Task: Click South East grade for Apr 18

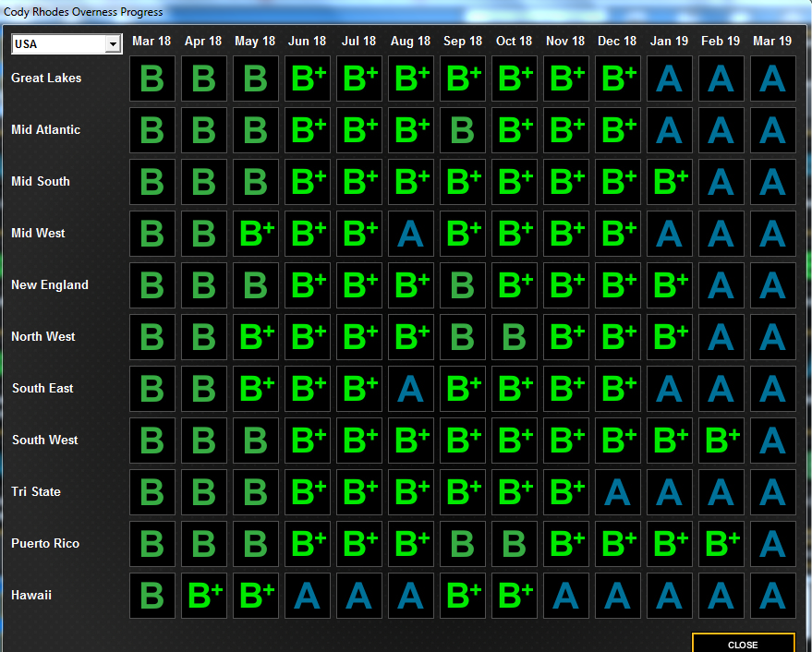Action: pos(204,389)
